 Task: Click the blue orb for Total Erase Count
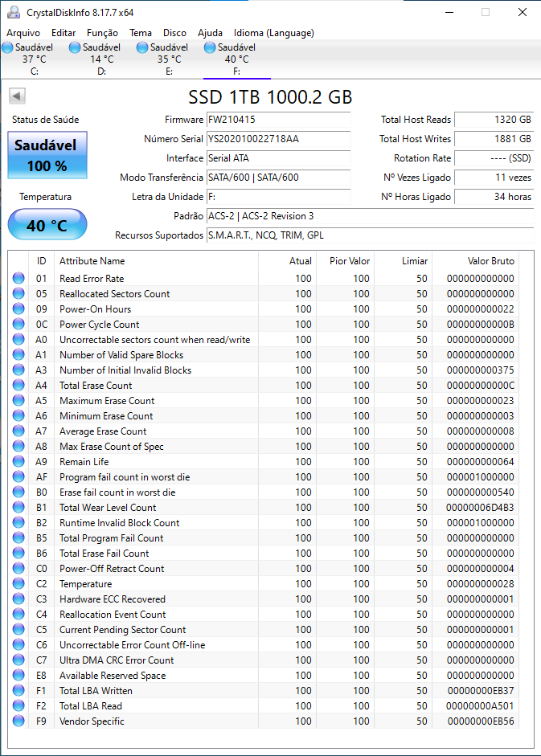[x=18, y=386]
